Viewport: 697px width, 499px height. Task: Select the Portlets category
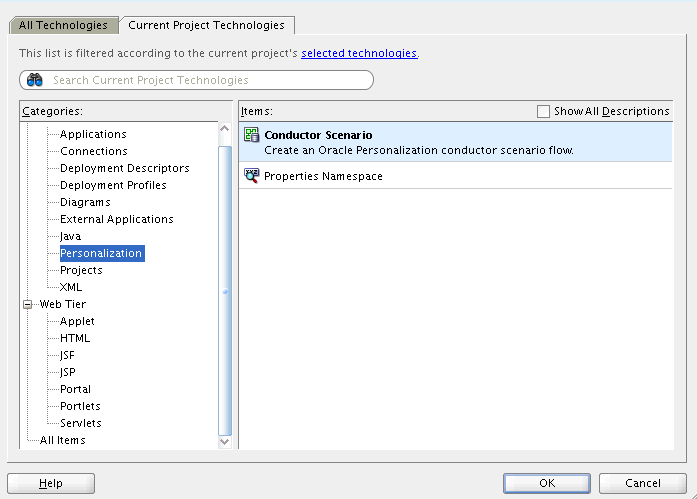coord(80,406)
